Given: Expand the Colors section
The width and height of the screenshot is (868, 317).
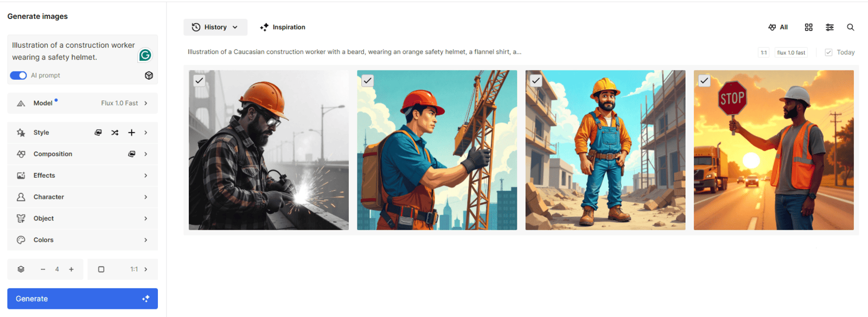Looking at the screenshot, I should pos(82,240).
